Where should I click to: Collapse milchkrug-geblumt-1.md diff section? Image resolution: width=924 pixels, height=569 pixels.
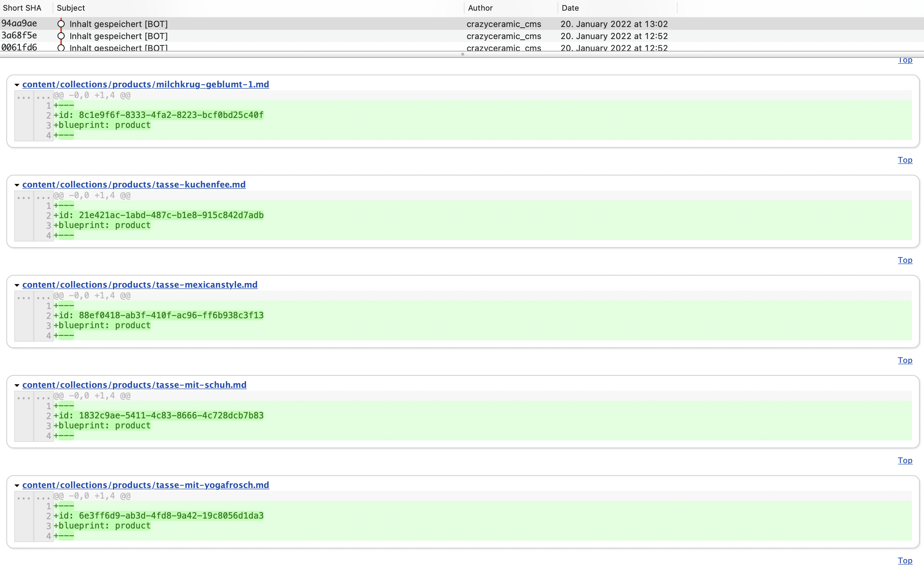coord(17,85)
